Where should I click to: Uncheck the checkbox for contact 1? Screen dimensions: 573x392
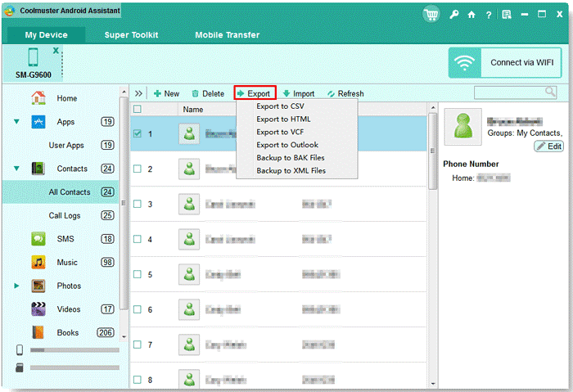138,133
